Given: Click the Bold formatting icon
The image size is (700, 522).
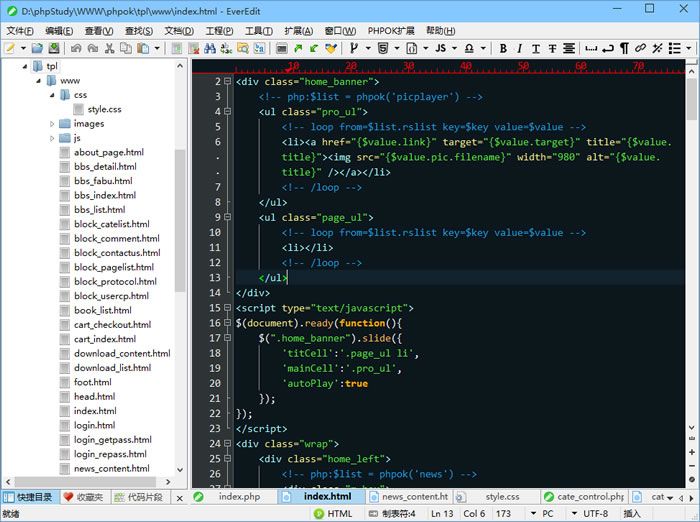Looking at the screenshot, I should click(x=503, y=48).
